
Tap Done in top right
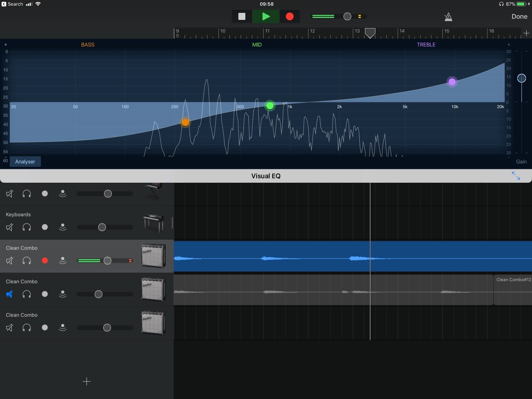tap(519, 17)
